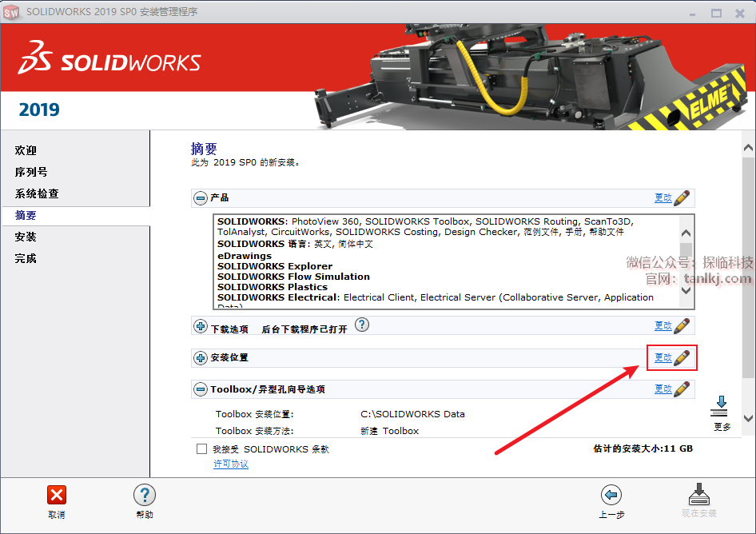This screenshot has height=534, width=756.
Task: Collapse the 产品 section
Action: coord(201,197)
